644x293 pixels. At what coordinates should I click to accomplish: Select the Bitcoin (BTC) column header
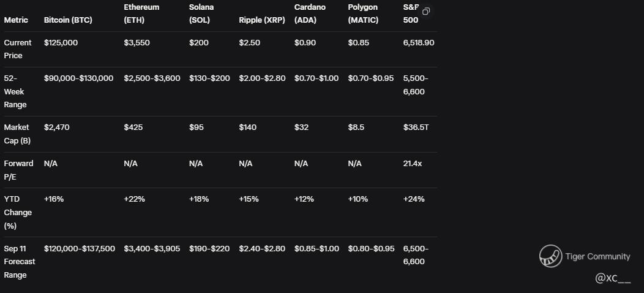68,20
